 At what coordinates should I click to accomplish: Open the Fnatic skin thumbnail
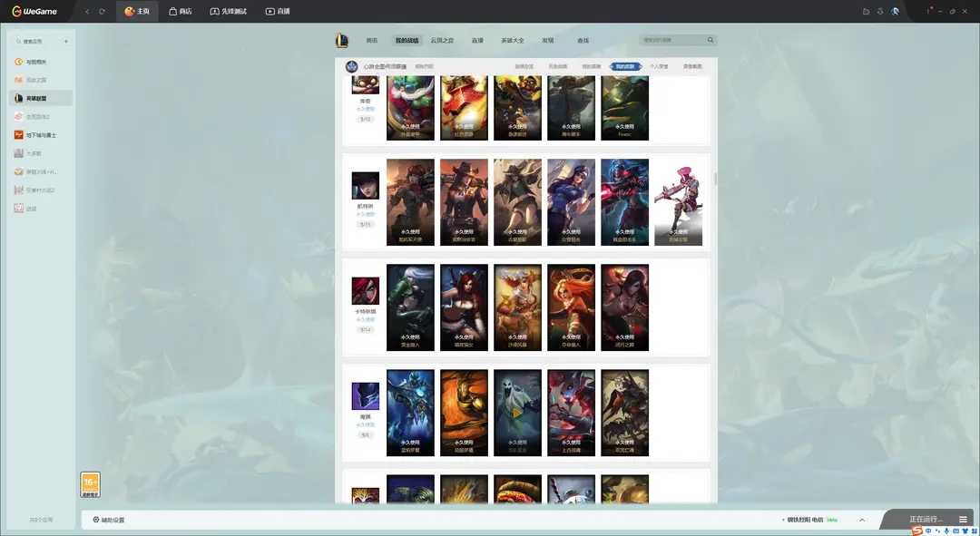tap(625, 108)
